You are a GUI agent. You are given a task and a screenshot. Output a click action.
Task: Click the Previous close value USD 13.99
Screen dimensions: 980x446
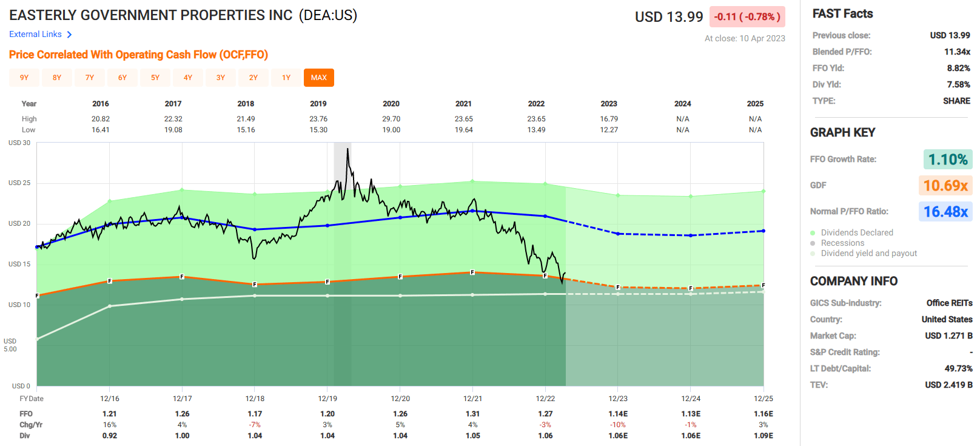click(x=950, y=35)
